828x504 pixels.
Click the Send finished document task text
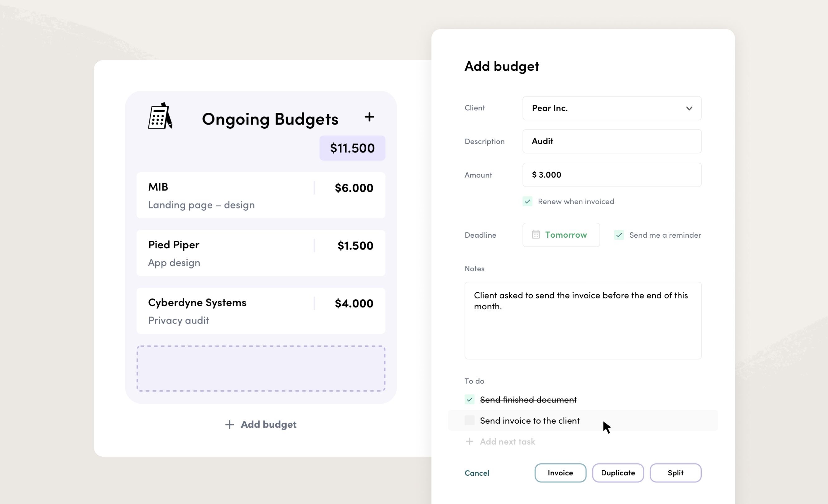pos(528,400)
